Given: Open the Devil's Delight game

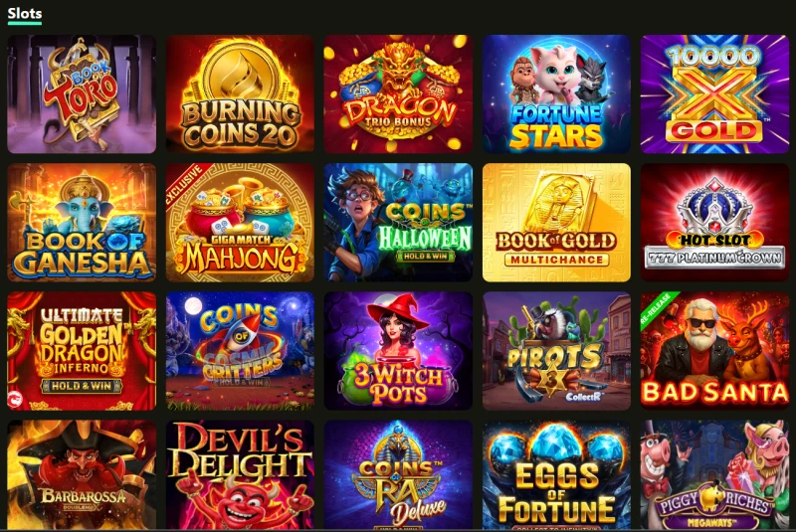Looking at the screenshot, I should [240, 474].
